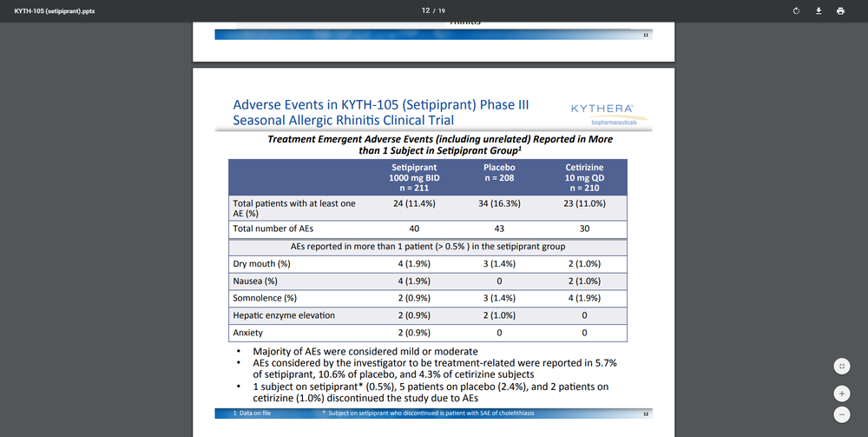Image resolution: width=868 pixels, height=437 pixels.
Task: Select the Placebo n = 208 column header
Action: [x=499, y=176]
